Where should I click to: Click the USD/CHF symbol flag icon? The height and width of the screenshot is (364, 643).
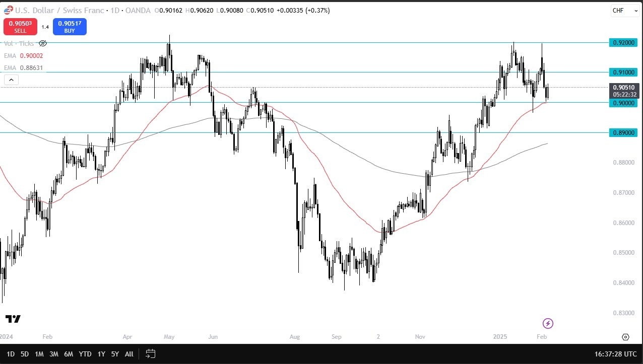pos(8,10)
